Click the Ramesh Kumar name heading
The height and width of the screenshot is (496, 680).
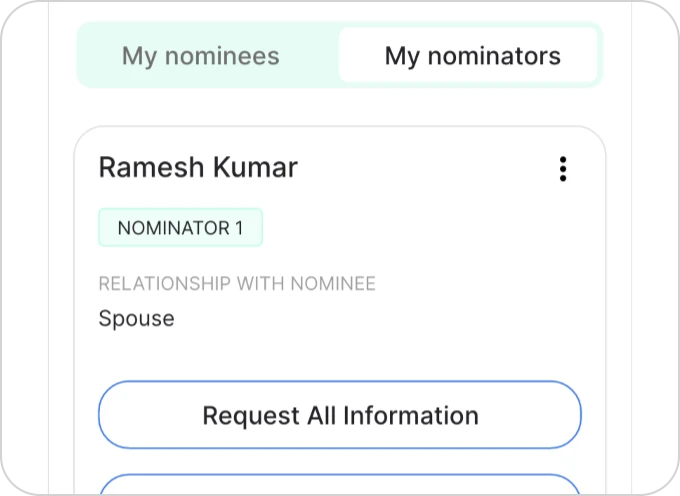coord(198,167)
